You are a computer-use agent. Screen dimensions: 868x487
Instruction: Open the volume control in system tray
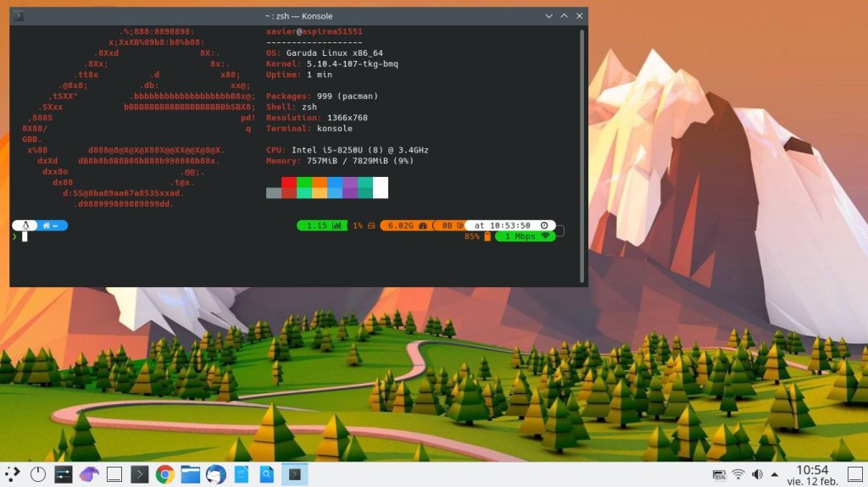pos(757,474)
